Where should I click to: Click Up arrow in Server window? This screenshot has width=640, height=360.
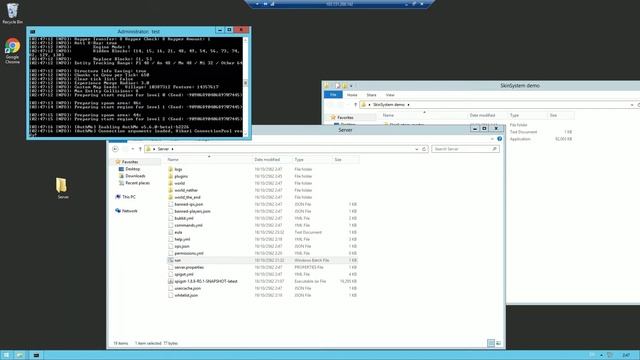pos(140,149)
